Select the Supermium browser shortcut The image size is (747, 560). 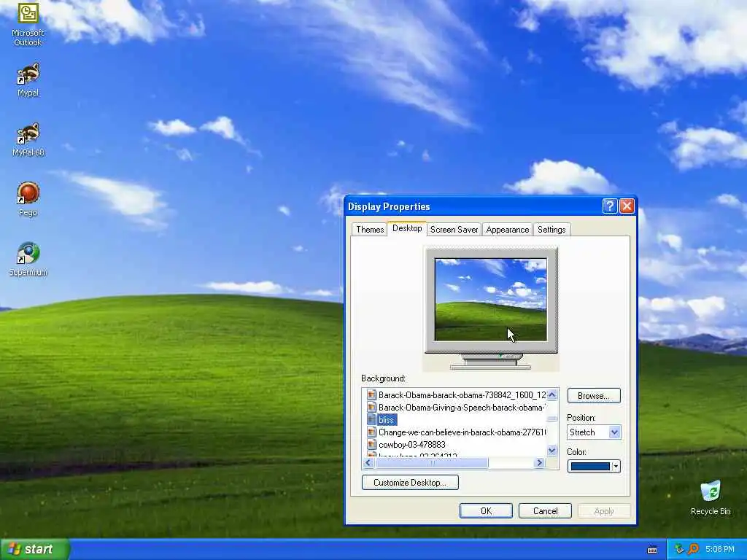28,259
